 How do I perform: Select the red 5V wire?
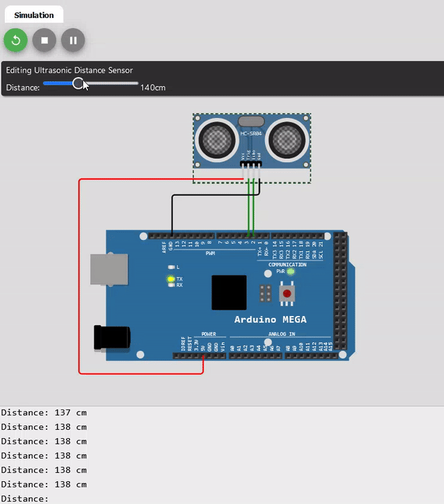tap(79, 276)
